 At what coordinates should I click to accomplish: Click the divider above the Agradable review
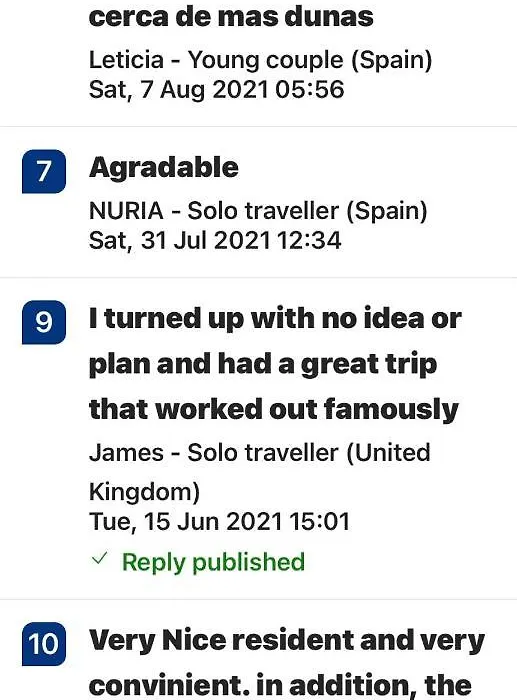(258, 127)
